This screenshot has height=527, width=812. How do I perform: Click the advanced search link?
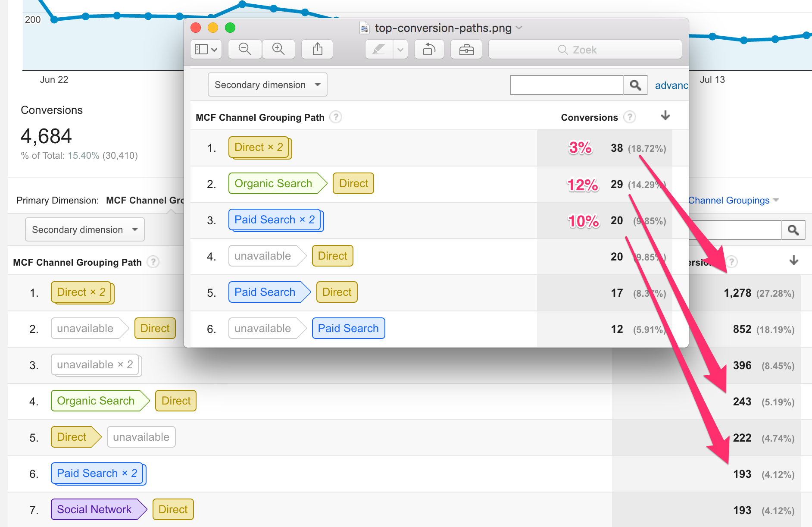(x=671, y=85)
